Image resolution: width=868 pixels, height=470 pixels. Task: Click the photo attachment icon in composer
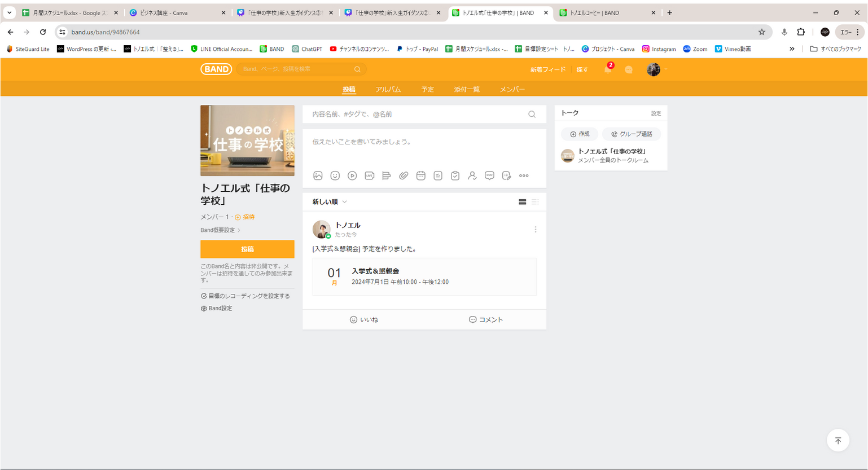[318, 176]
